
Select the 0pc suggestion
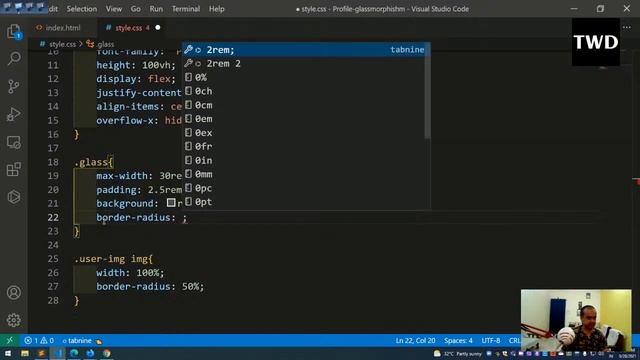(x=304, y=188)
